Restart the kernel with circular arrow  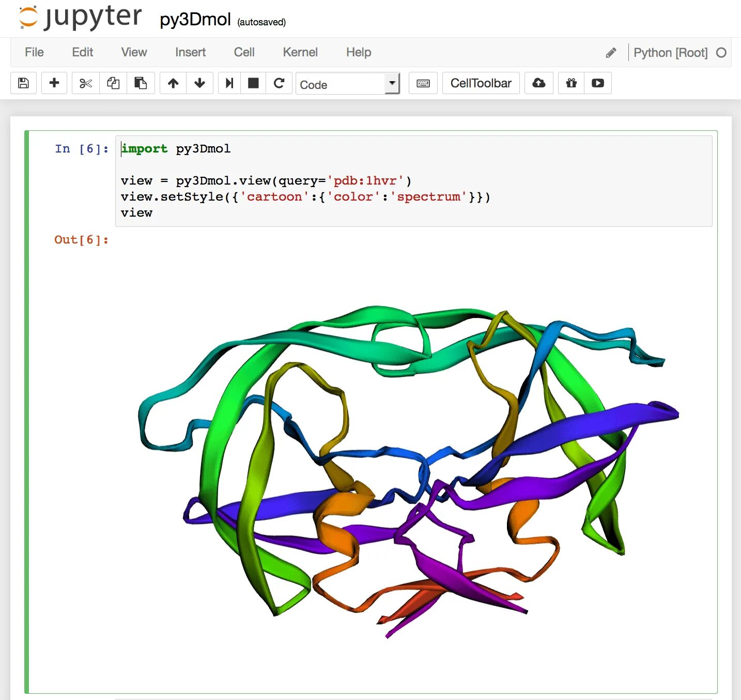(279, 83)
